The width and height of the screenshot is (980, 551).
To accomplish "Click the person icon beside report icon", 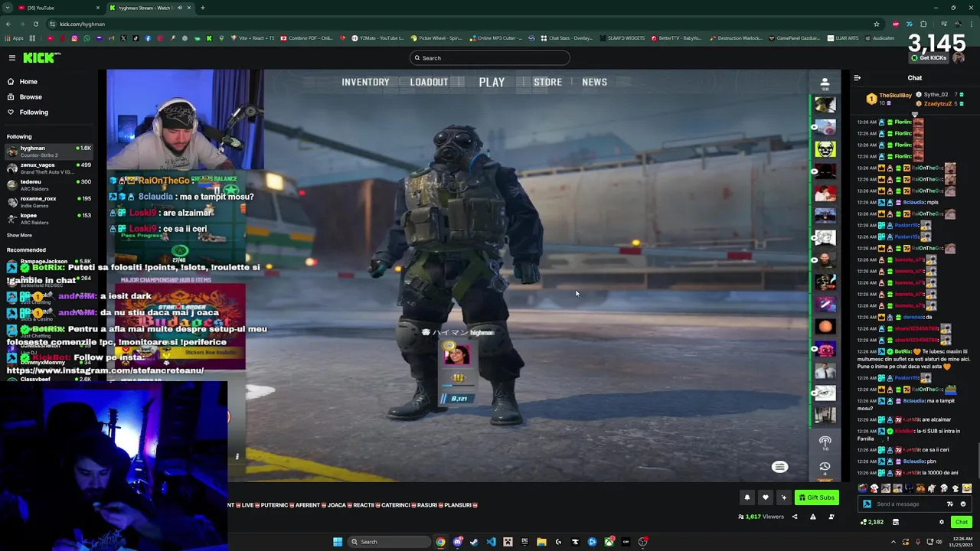I will pyautogui.click(x=831, y=517).
